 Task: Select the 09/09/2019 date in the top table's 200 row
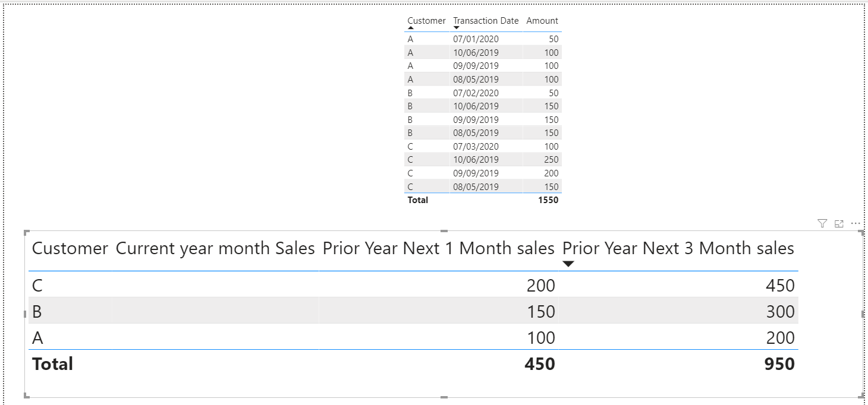pos(476,173)
